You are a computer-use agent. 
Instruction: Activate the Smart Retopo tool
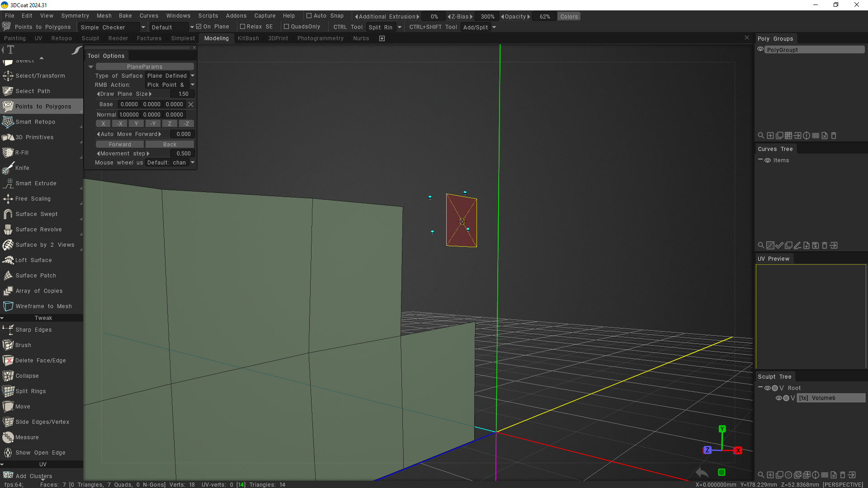click(x=35, y=122)
